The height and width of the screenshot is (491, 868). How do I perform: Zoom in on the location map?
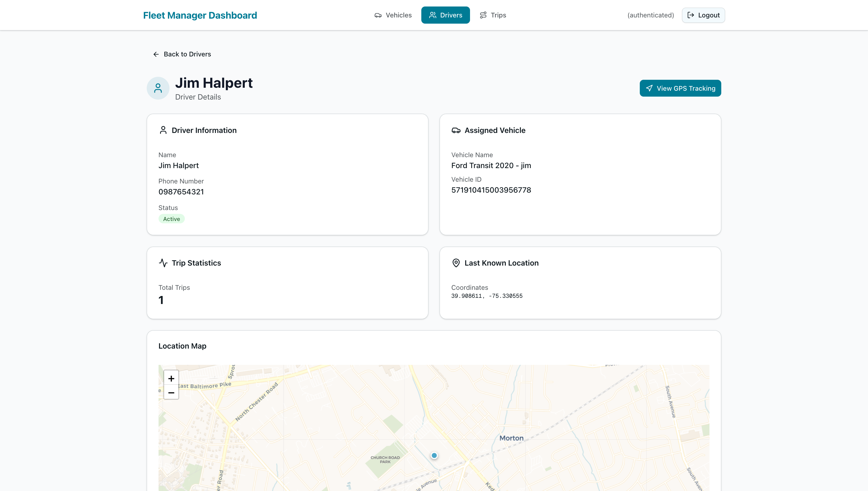coord(171,378)
